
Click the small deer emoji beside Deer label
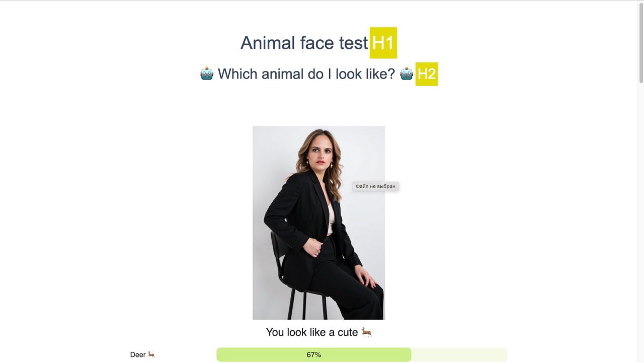(x=151, y=354)
